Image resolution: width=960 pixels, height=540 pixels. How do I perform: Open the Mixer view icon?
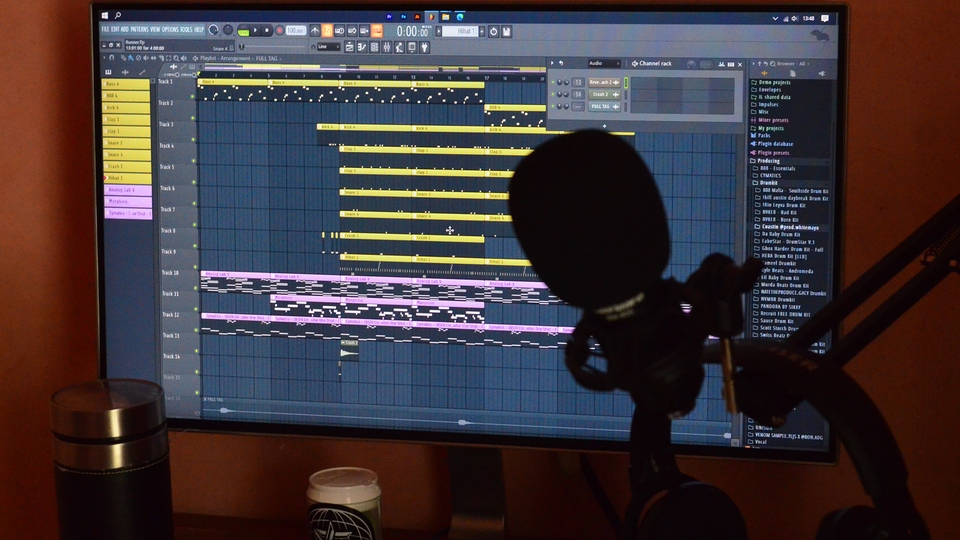[x=386, y=47]
